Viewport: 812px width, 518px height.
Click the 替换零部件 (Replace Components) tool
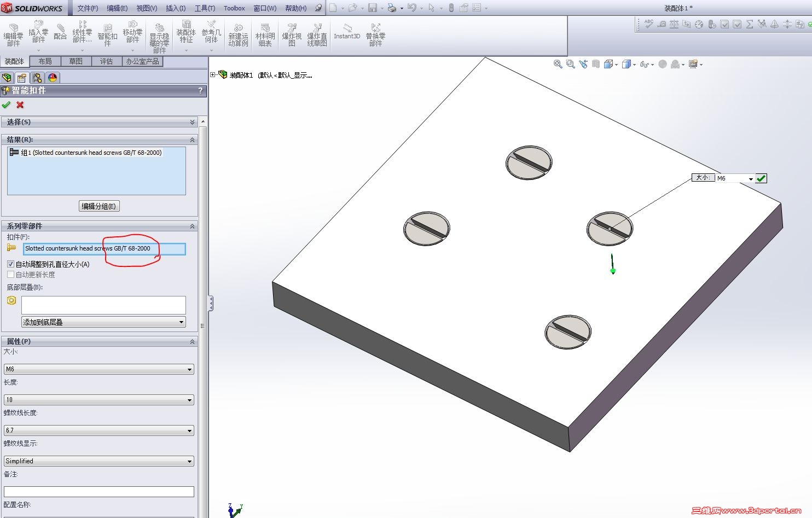tap(375, 36)
